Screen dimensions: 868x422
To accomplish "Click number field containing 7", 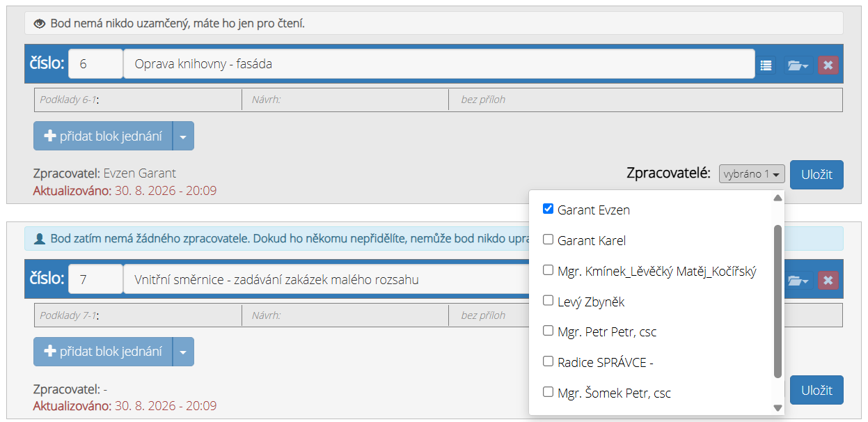I will coord(95,280).
